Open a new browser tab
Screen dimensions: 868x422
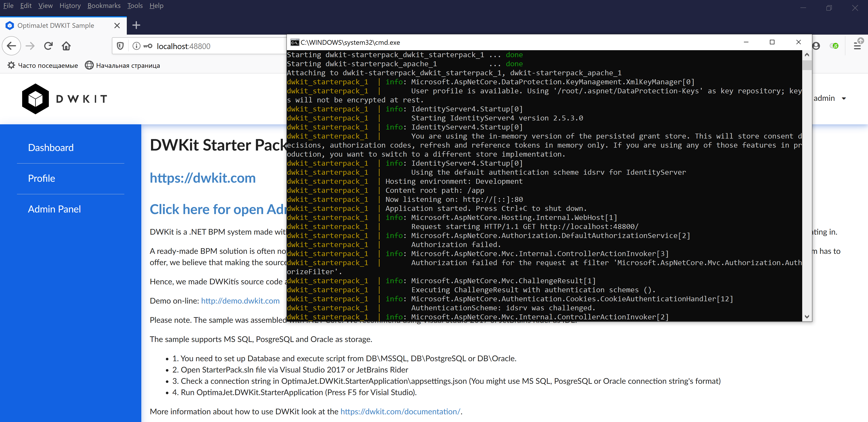pos(136,25)
